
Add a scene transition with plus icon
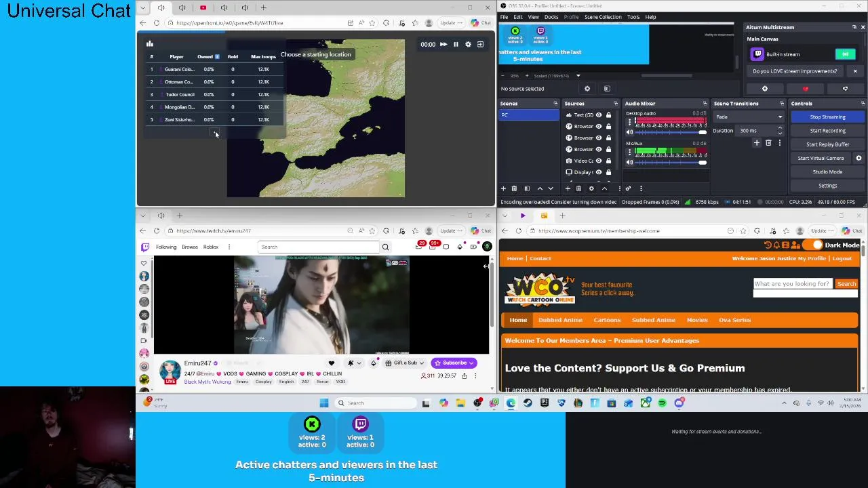point(757,143)
